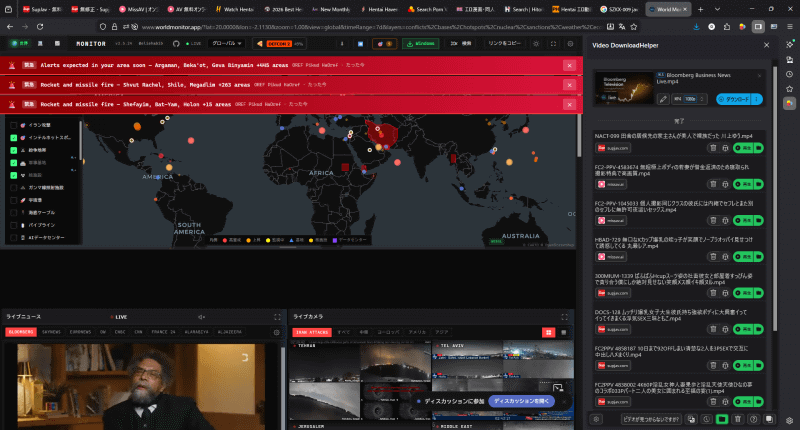Click ディスカッションを開く button
The width and height of the screenshot is (800, 430).
pos(521,401)
